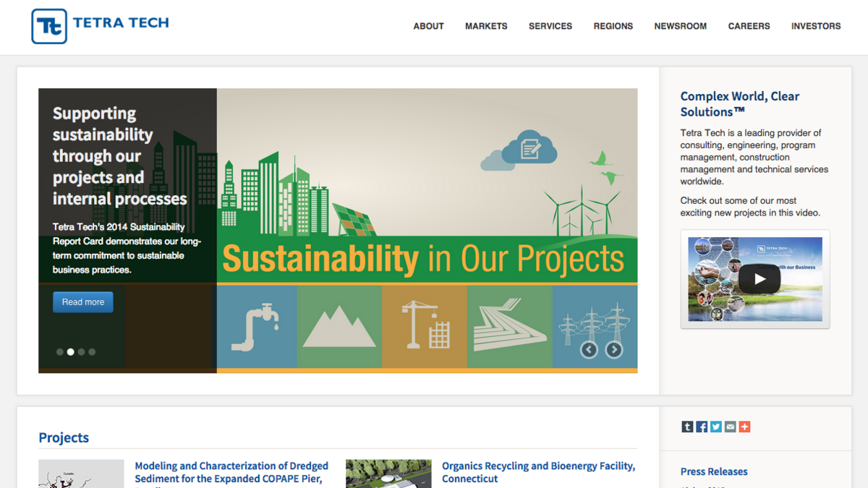Play the Tetra Tech business video
Screen dimensions: 868x488
759,279
